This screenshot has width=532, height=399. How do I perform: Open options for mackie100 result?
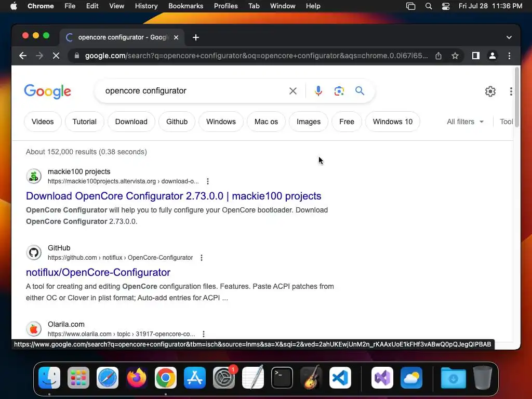tap(208, 181)
